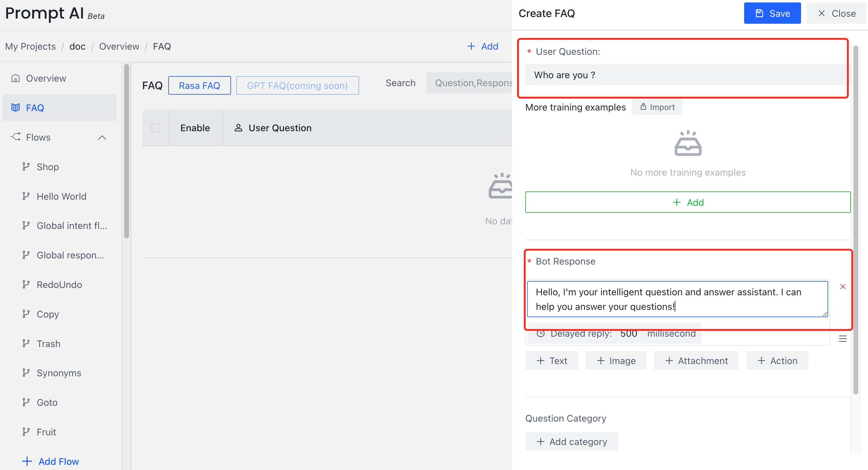This screenshot has width=868, height=470.
Task: Click Overview in the breadcrumb
Action: [x=119, y=46]
